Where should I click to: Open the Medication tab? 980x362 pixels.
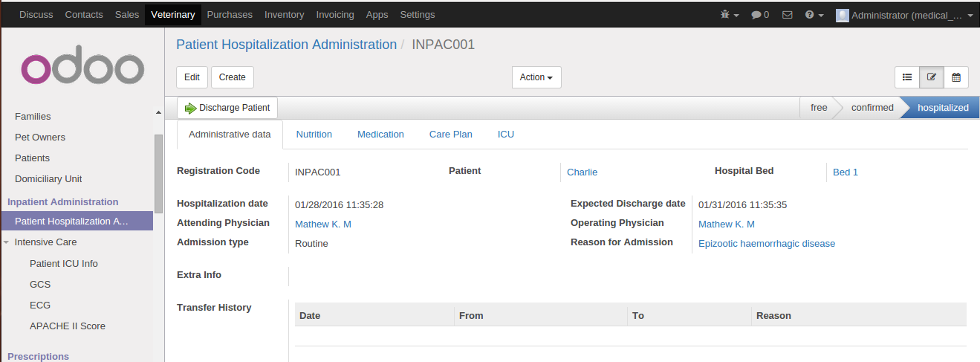pyautogui.click(x=380, y=135)
